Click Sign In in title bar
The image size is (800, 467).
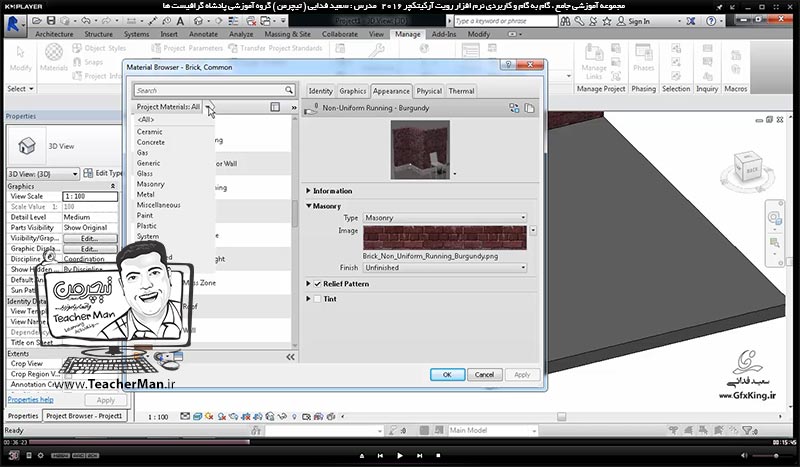click(639, 21)
